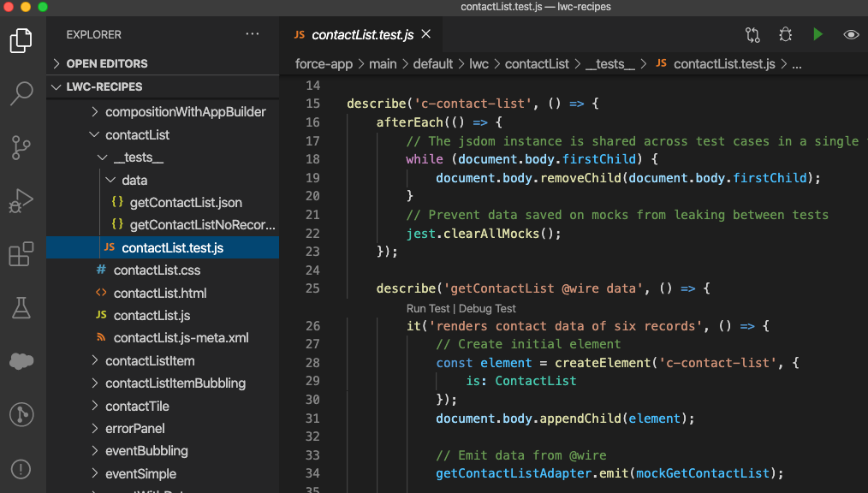Open the Extensions view
Image resolution: width=868 pixels, height=493 pixels.
21,254
